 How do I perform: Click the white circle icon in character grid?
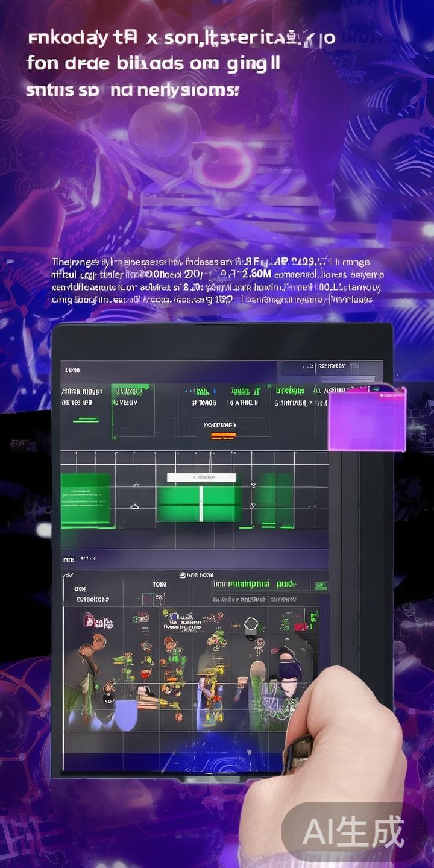pyautogui.click(x=251, y=624)
